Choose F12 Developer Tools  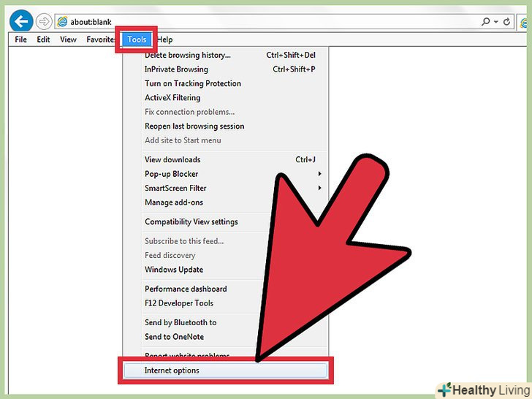[179, 303]
